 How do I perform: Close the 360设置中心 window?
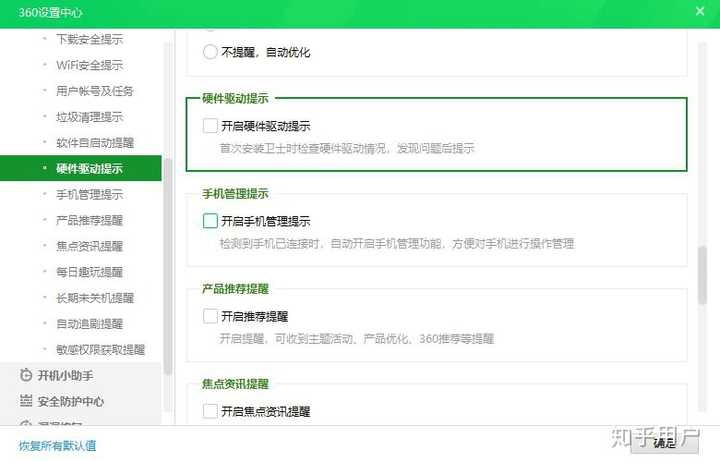click(x=700, y=11)
